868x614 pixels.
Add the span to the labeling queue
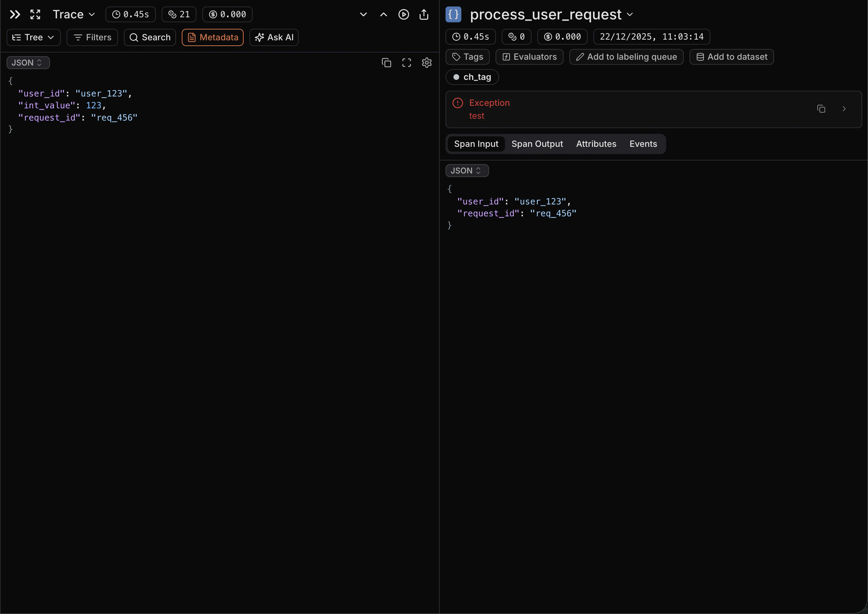click(626, 57)
